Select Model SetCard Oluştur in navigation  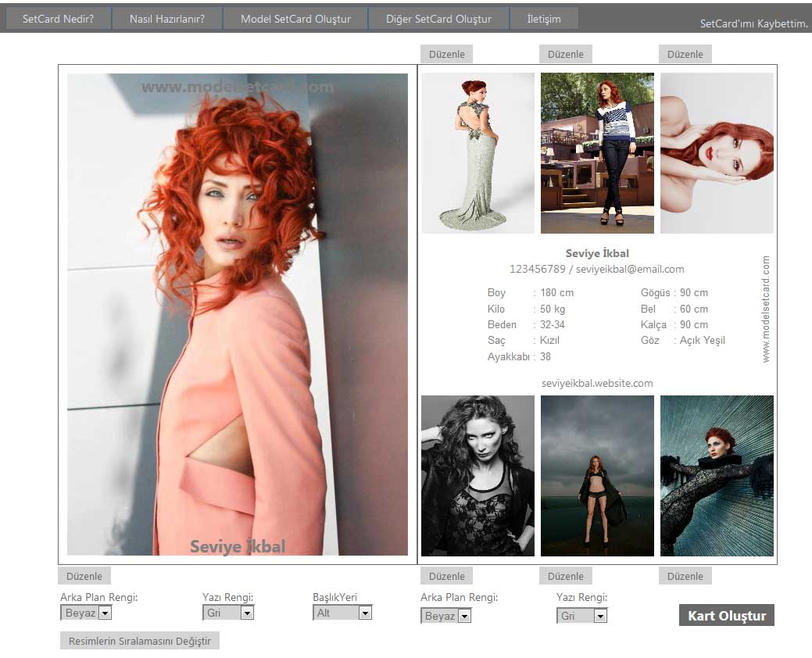click(295, 19)
